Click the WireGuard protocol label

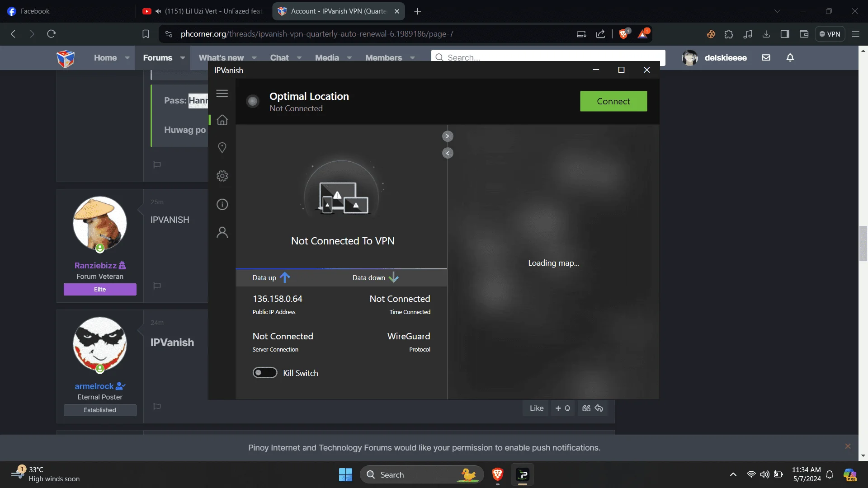(409, 336)
